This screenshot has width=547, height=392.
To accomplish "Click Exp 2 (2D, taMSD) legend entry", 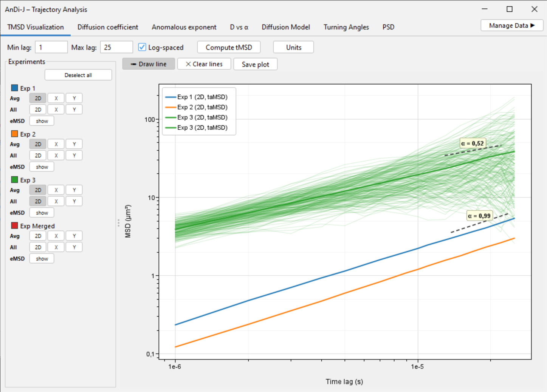I will pos(196,107).
